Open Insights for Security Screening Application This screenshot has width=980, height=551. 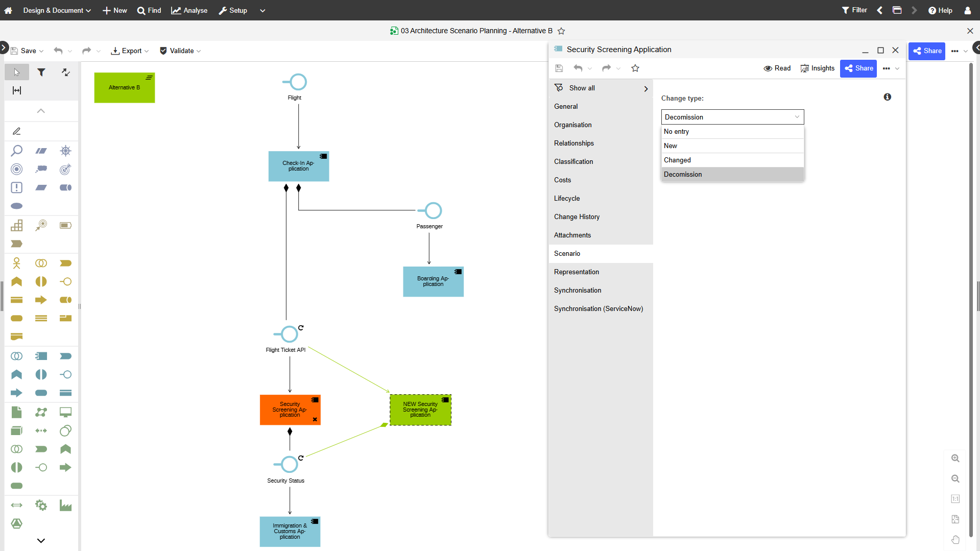pos(817,68)
